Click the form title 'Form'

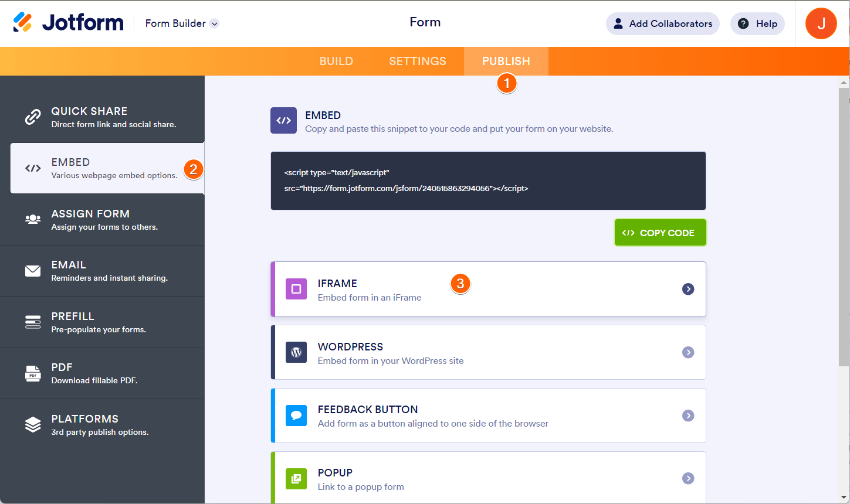click(425, 22)
